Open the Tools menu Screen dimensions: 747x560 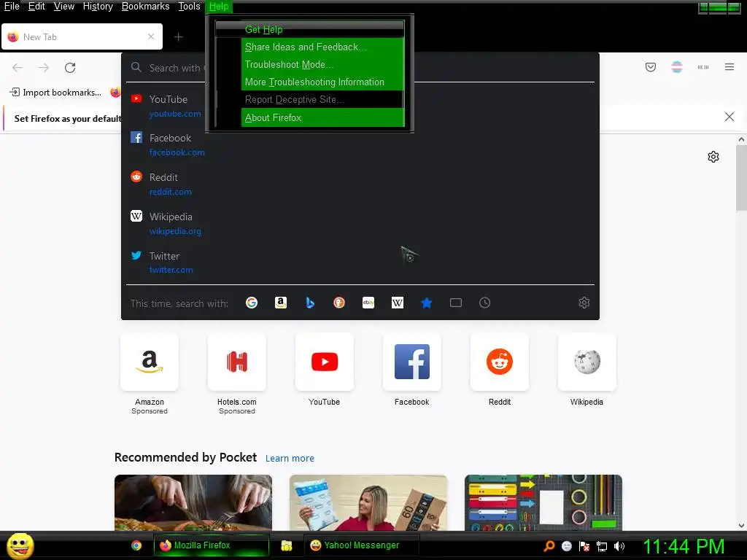click(189, 6)
